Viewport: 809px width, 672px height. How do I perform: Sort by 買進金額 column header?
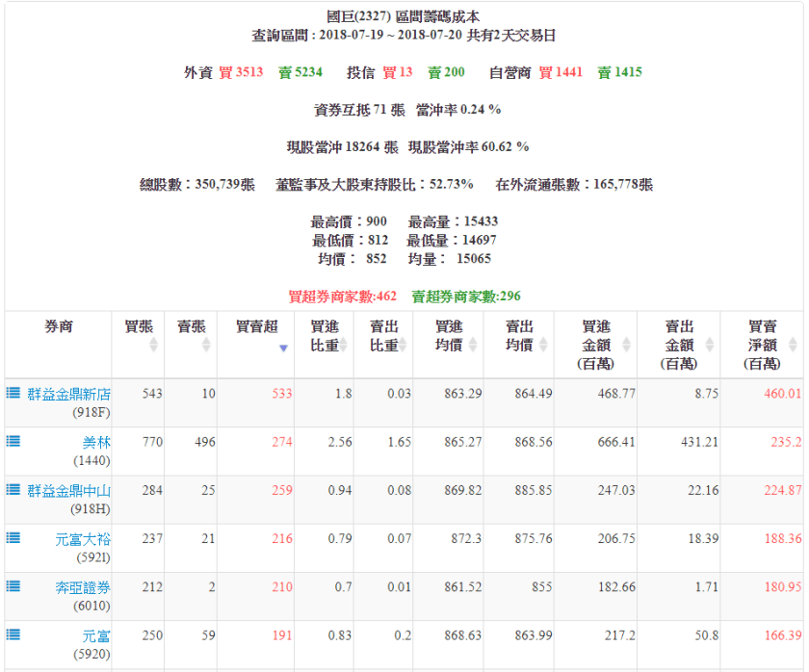click(x=595, y=345)
